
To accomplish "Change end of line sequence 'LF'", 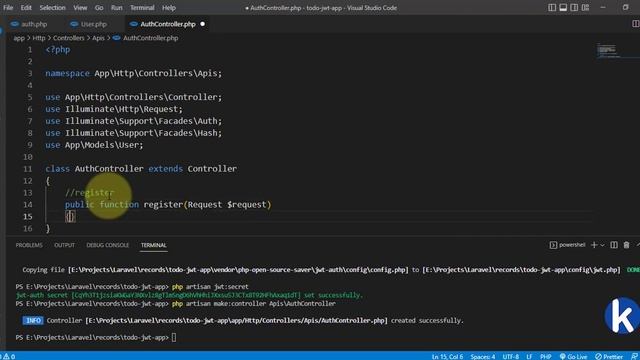I will click(529, 356).
